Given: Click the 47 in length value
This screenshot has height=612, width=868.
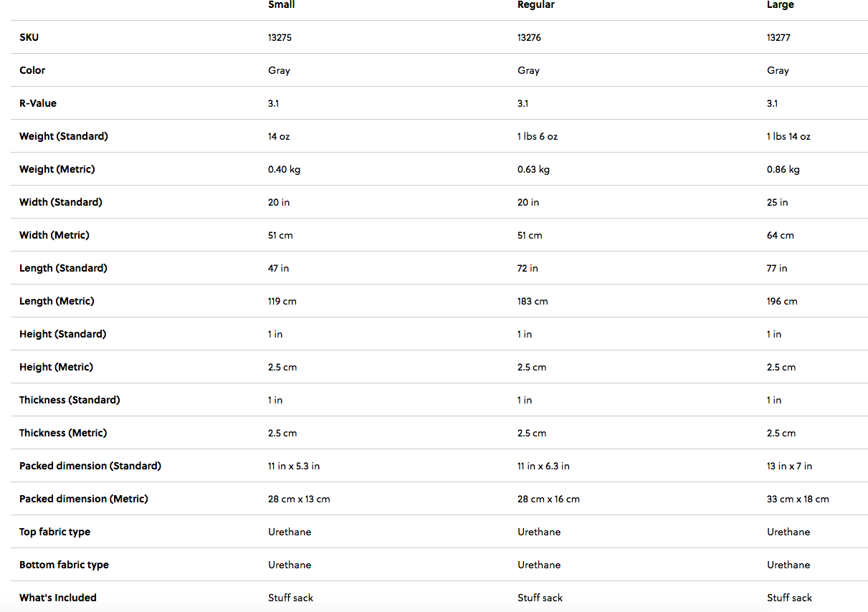Looking at the screenshot, I should click(278, 268).
